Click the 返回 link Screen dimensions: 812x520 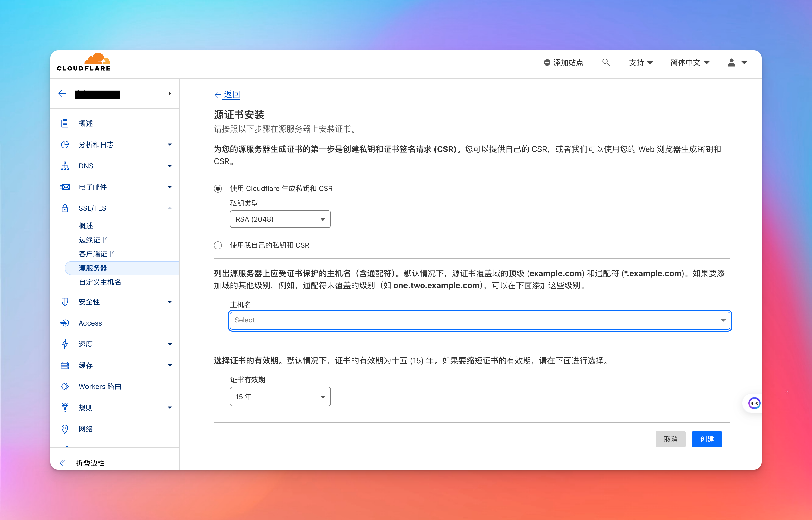tap(232, 94)
